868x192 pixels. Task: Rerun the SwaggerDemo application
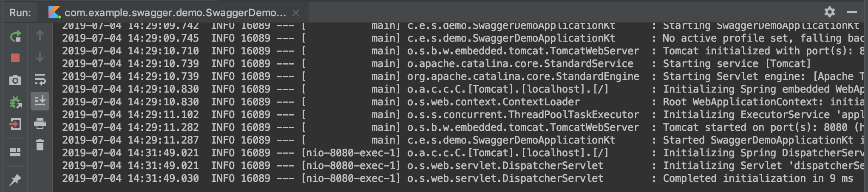tap(15, 36)
